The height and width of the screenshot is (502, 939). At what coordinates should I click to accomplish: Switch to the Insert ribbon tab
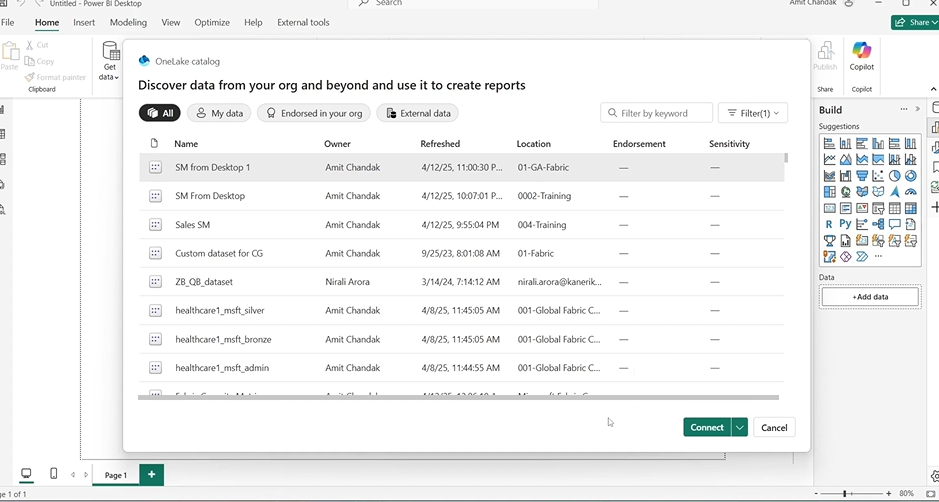click(x=84, y=22)
